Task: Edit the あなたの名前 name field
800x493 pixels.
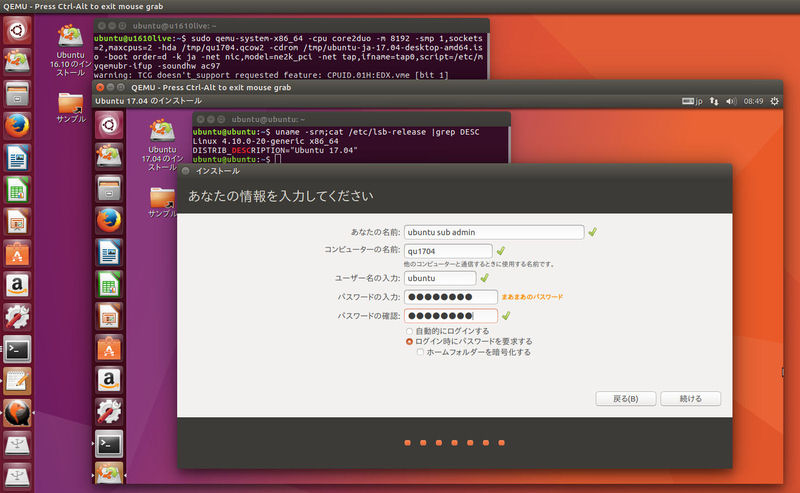Action: (x=494, y=232)
